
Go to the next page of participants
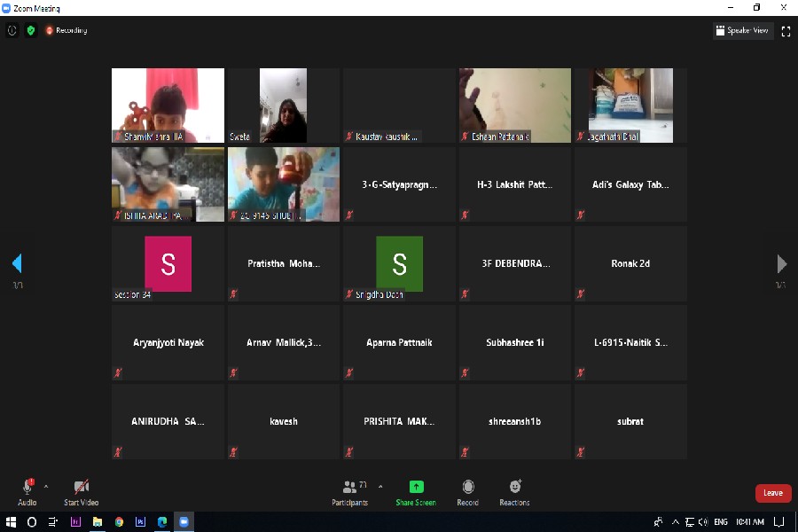coord(781,263)
